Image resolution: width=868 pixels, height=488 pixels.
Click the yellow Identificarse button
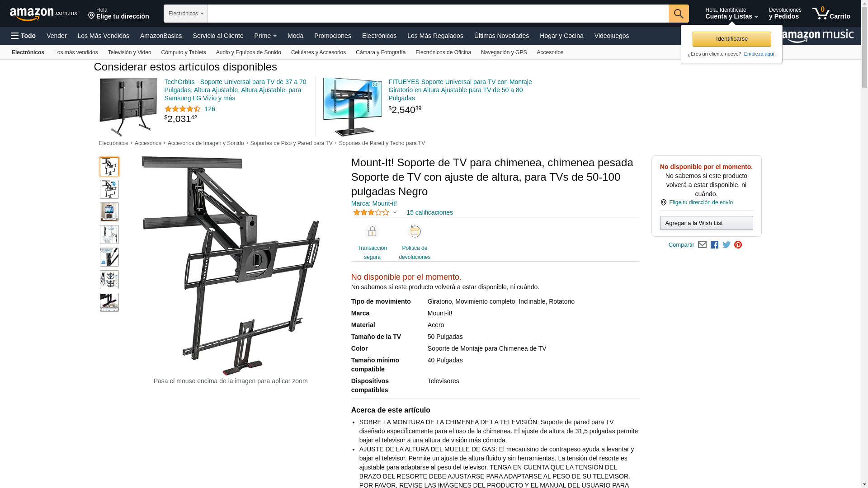point(731,39)
